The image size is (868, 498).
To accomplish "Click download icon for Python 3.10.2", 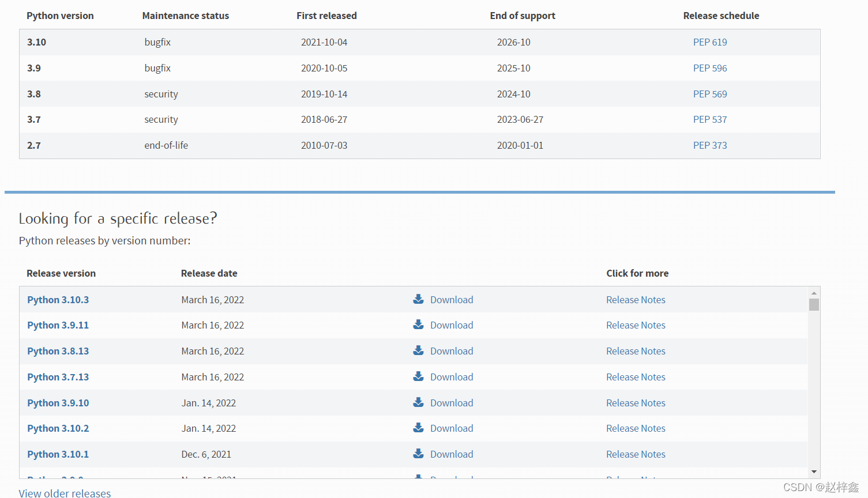I will (x=418, y=428).
